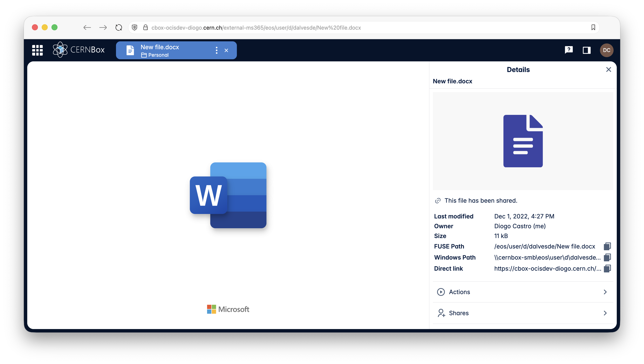Copy the Windows Path to clipboard

tap(607, 257)
